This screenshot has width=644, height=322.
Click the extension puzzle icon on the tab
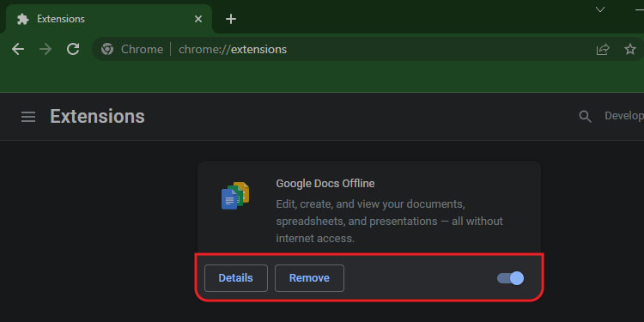coord(23,19)
